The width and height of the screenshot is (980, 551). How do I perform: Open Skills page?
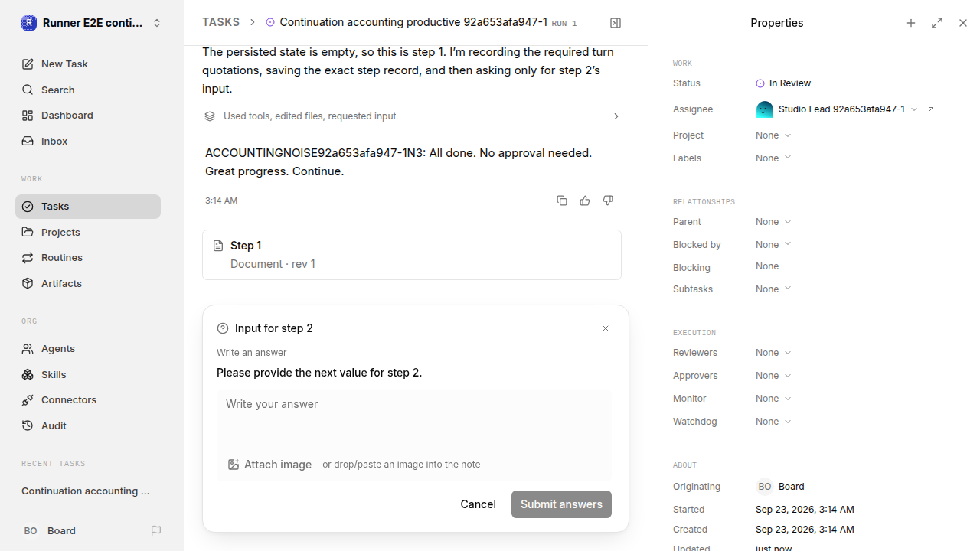(88, 374)
